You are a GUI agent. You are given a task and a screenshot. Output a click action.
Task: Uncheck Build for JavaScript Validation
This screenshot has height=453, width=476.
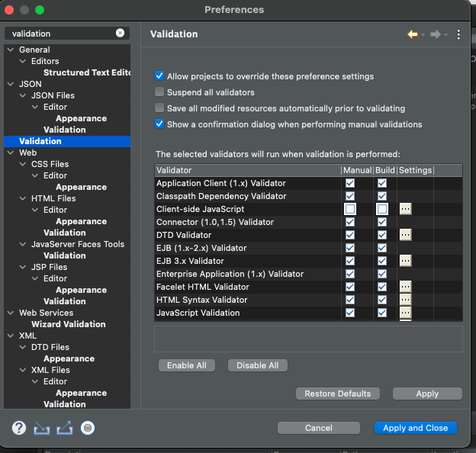[382, 313]
